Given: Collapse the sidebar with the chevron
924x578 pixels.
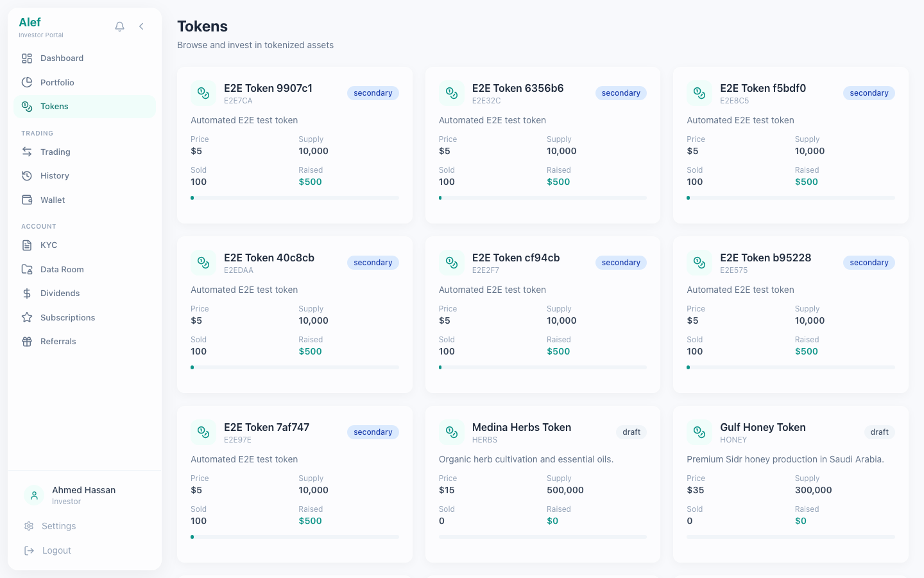Looking at the screenshot, I should 141,26.
